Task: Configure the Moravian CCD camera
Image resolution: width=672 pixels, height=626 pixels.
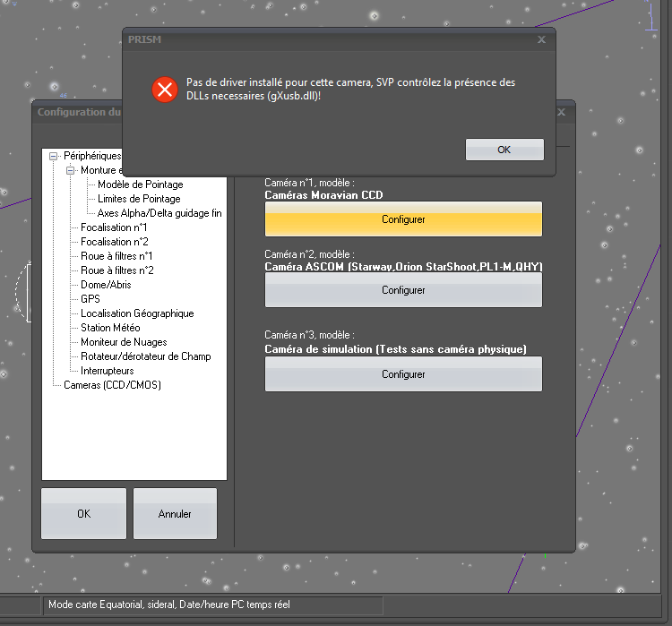Action: [403, 219]
